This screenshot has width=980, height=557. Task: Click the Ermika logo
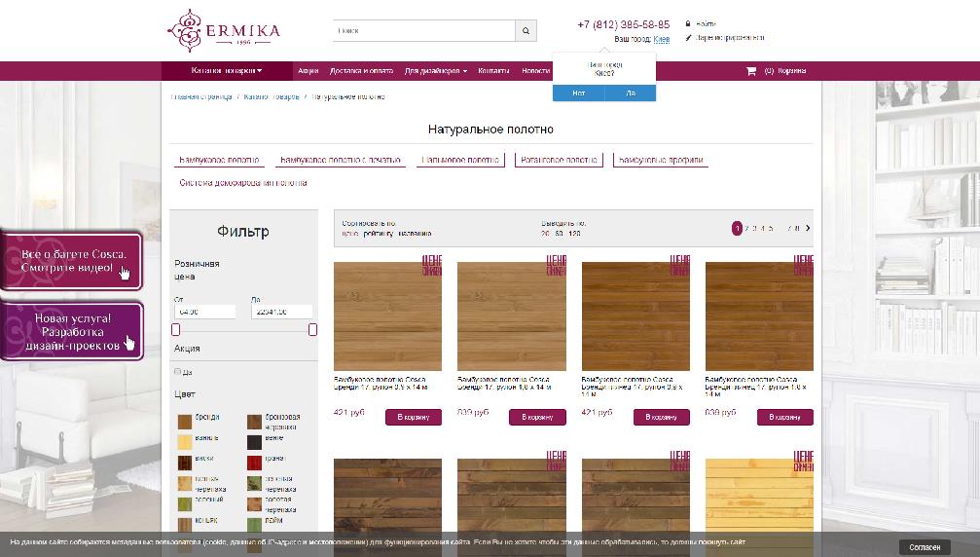[224, 30]
